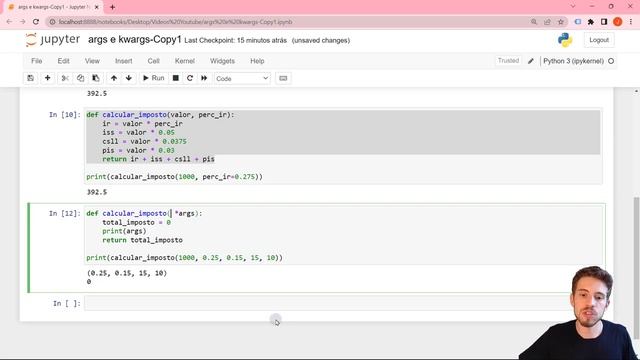Screen dimensions: 640x360
Task: Move selected cell up arrow
Action: tap(114, 78)
